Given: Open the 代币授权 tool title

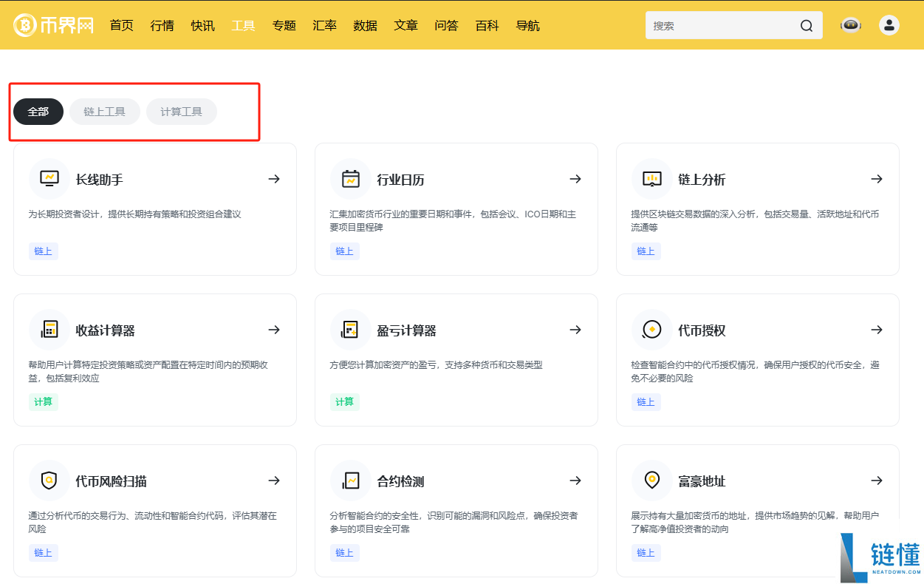Looking at the screenshot, I should [702, 330].
